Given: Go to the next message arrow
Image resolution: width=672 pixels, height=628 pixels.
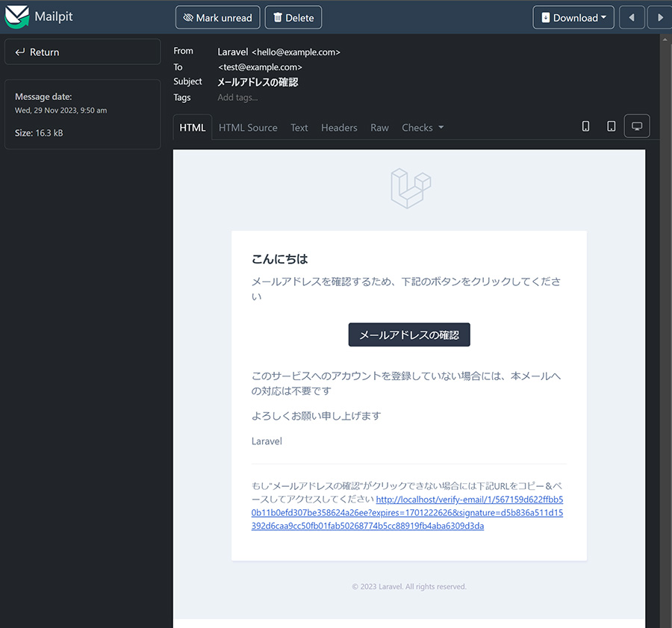Looking at the screenshot, I should click(660, 18).
